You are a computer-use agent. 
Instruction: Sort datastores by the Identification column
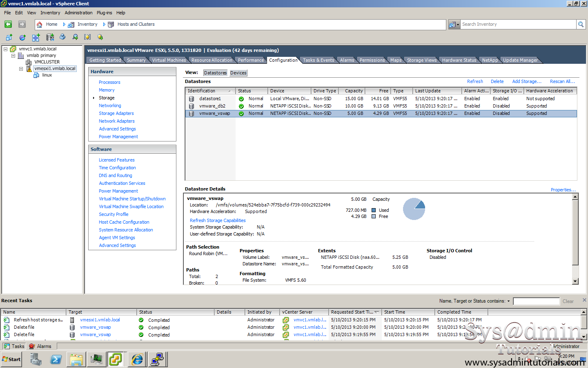(210, 91)
